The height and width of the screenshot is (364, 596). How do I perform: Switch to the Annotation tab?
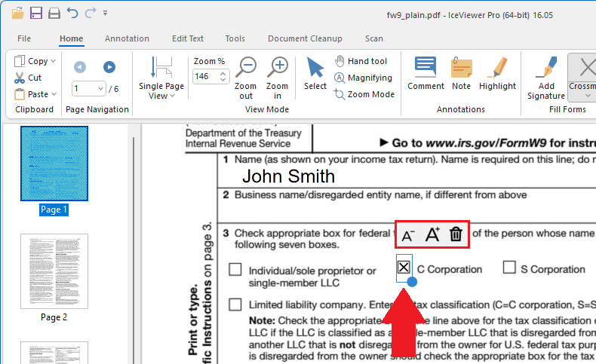click(127, 38)
